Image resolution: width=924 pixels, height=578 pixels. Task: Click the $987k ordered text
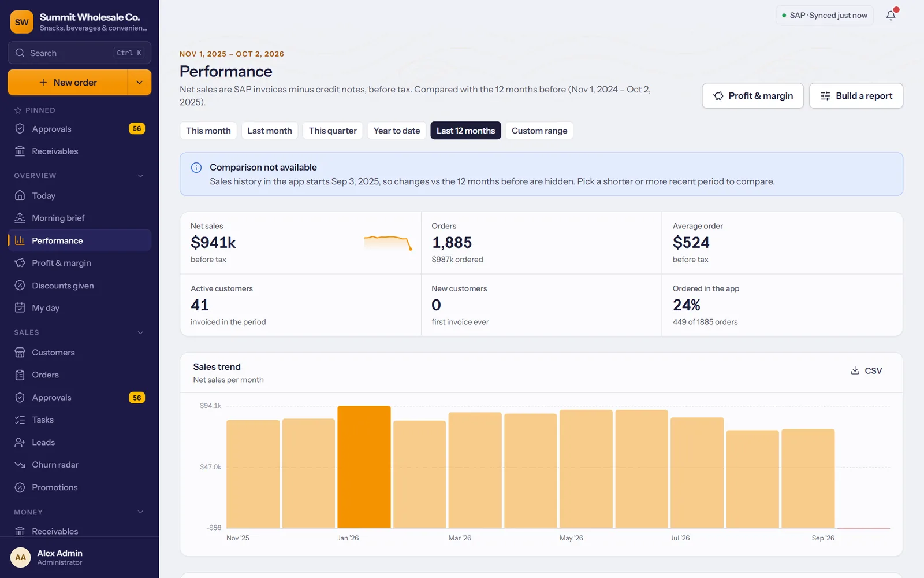click(x=457, y=260)
